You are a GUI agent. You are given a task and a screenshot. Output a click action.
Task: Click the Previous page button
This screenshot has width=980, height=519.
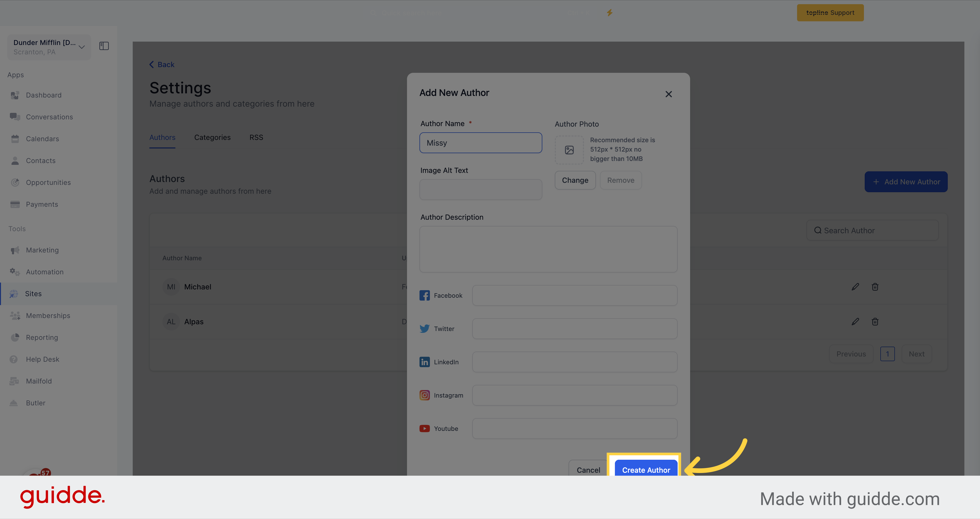click(851, 354)
